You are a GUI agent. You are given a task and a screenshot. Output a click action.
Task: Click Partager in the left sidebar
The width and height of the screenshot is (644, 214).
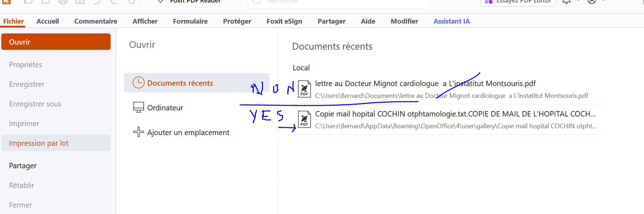click(x=23, y=166)
